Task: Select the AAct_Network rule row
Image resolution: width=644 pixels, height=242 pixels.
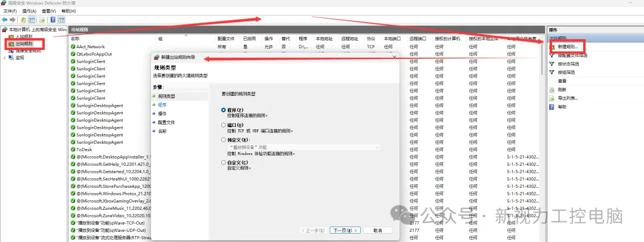Action: pos(304,46)
